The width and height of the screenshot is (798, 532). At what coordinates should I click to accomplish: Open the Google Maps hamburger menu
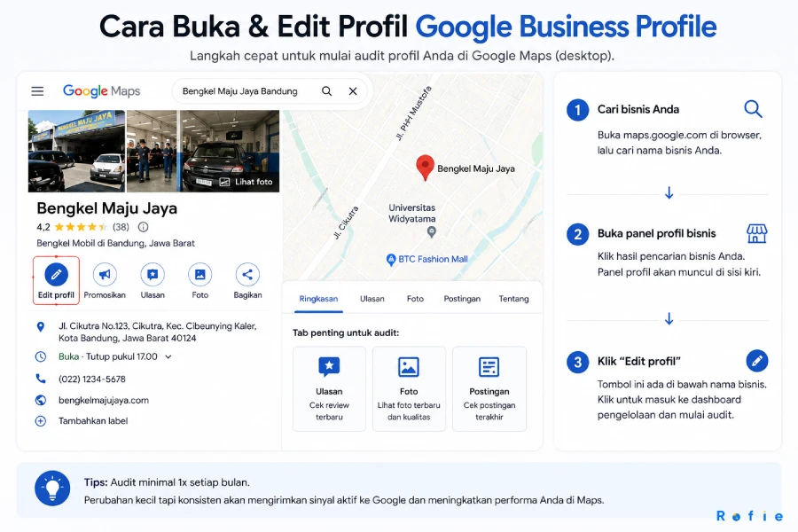[37, 91]
